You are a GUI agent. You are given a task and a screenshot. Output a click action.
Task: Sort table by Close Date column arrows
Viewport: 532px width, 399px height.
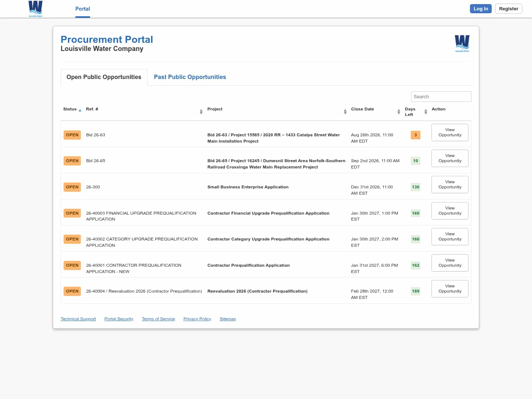399,112
